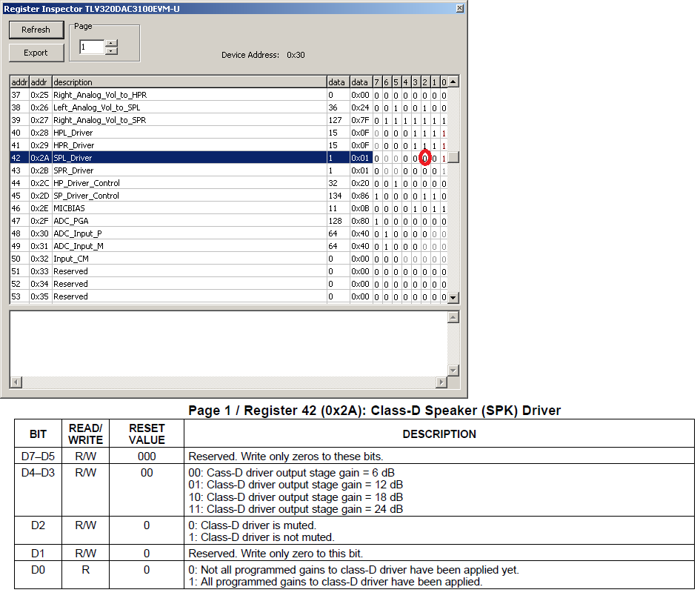Toggle bit 7 of SP_Driver_Control register
This screenshot has width=700, height=604.
[376, 196]
